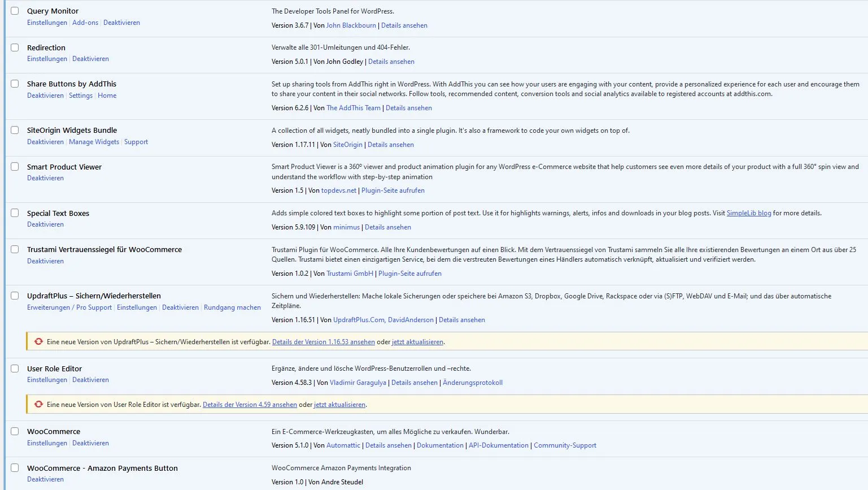Toggle the Smart Product Viewer checkbox
Viewport: 868px width, 490px height.
[15, 167]
